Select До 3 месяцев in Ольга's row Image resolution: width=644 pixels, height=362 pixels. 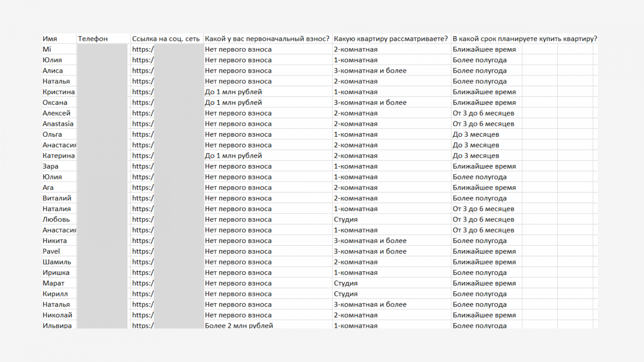click(476, 134)
